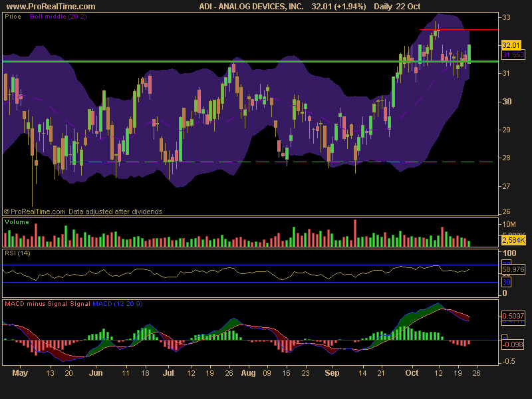Select the ADI - ANALOG DEVICES, INC. title

point(251,7)
